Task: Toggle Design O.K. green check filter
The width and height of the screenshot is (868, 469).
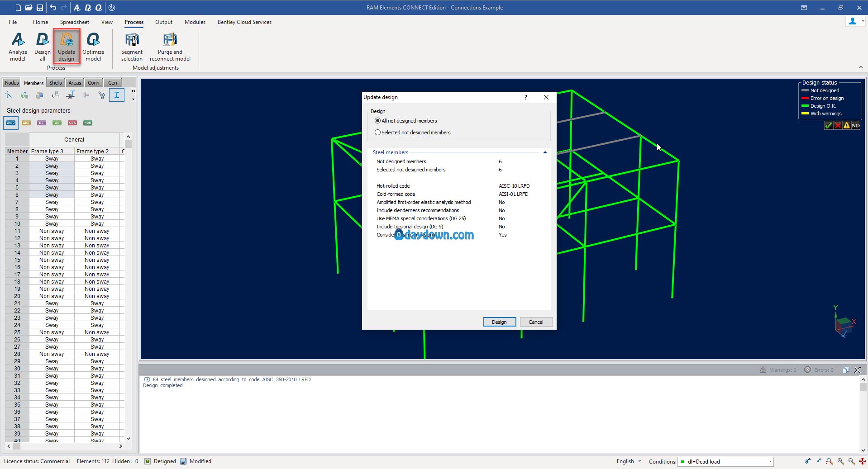Action: click(x=828, y=125)
